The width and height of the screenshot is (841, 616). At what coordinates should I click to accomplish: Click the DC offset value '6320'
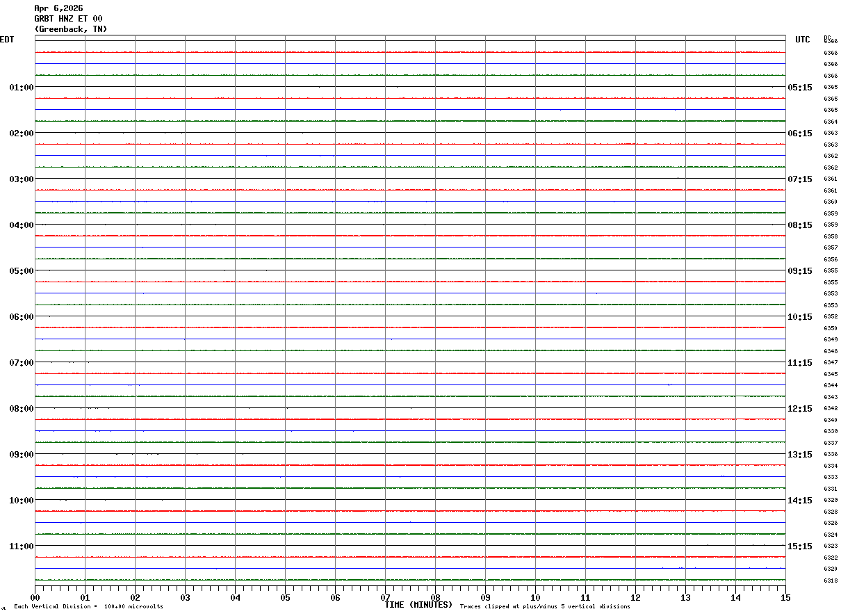(831, 569)
